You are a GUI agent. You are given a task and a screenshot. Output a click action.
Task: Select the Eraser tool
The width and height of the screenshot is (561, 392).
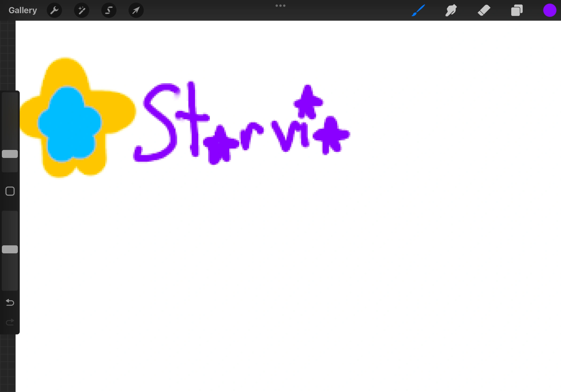coord(484,10)
